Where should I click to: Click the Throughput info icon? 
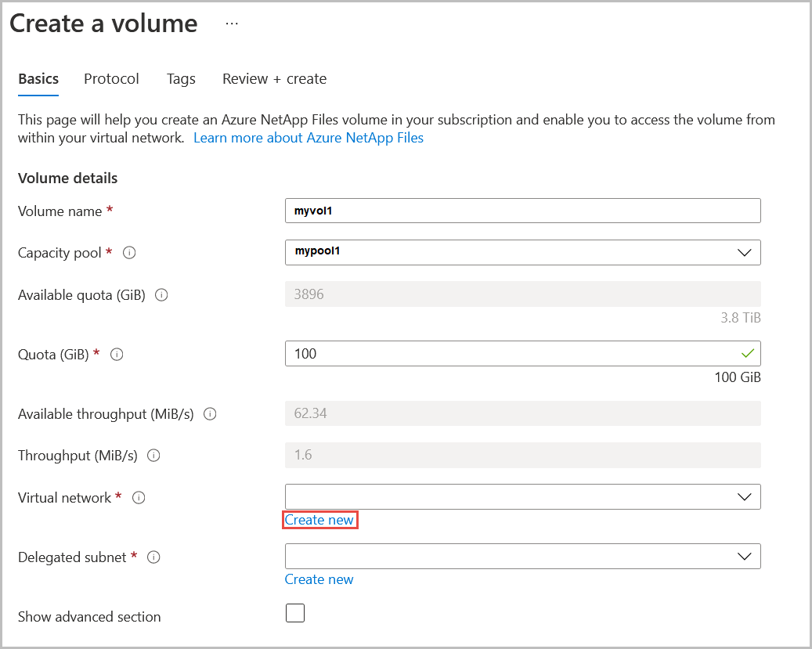[x=153, y=456]
